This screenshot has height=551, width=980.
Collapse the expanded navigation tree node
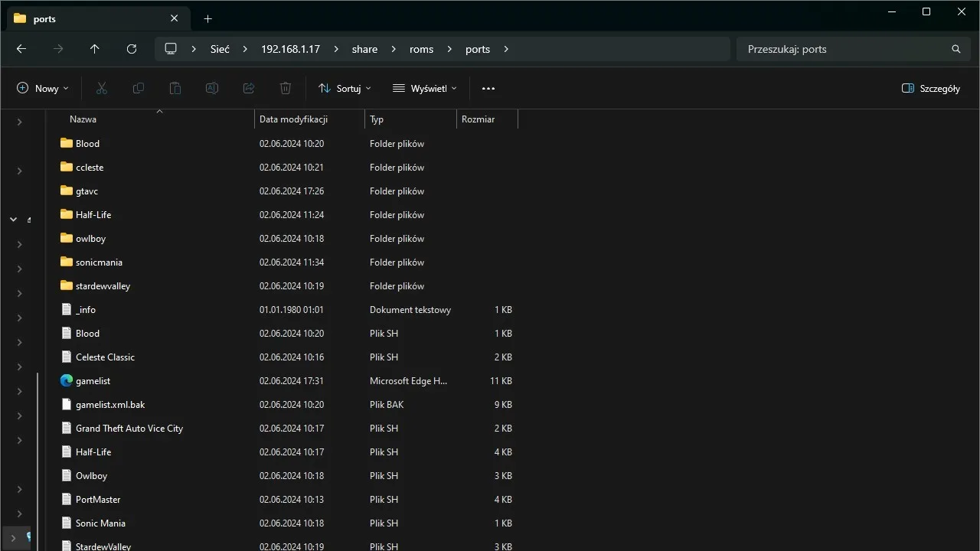click(x=13, y=220)
